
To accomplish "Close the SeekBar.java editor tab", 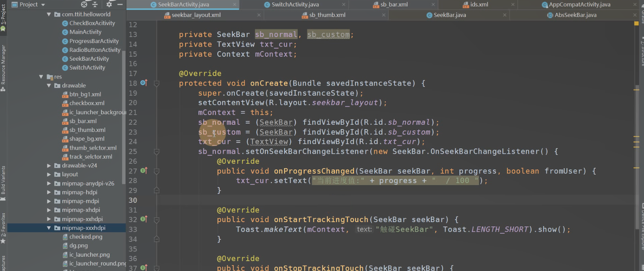I will tap(505, 15).
